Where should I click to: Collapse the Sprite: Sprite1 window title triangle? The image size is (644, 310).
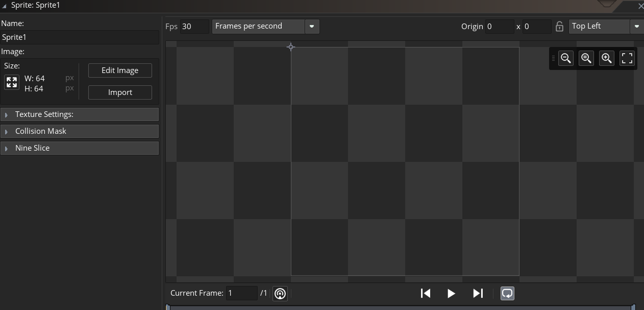click(5, 6)
